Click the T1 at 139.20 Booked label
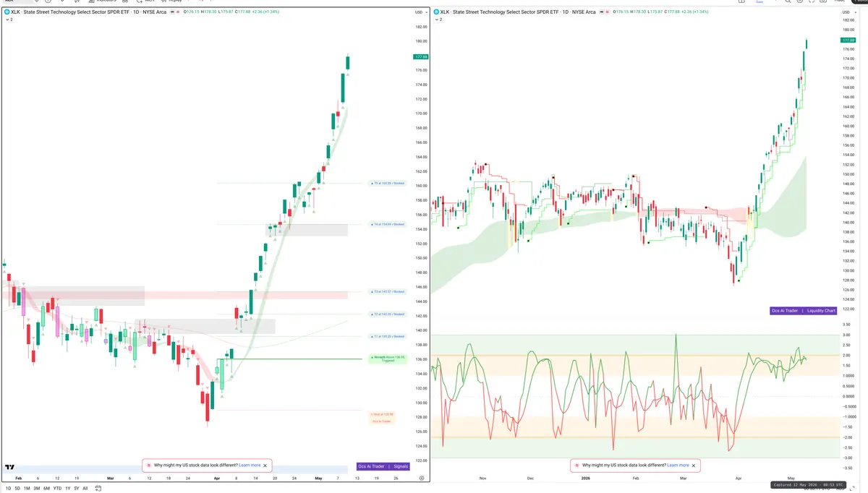 coord(388,337)
